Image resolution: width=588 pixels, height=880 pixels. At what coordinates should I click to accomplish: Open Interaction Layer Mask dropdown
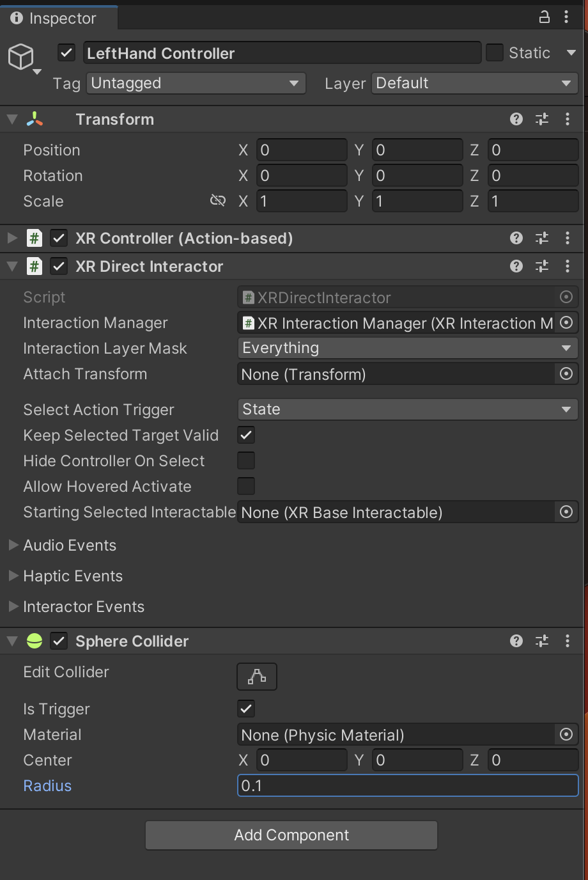coord(408,348)
